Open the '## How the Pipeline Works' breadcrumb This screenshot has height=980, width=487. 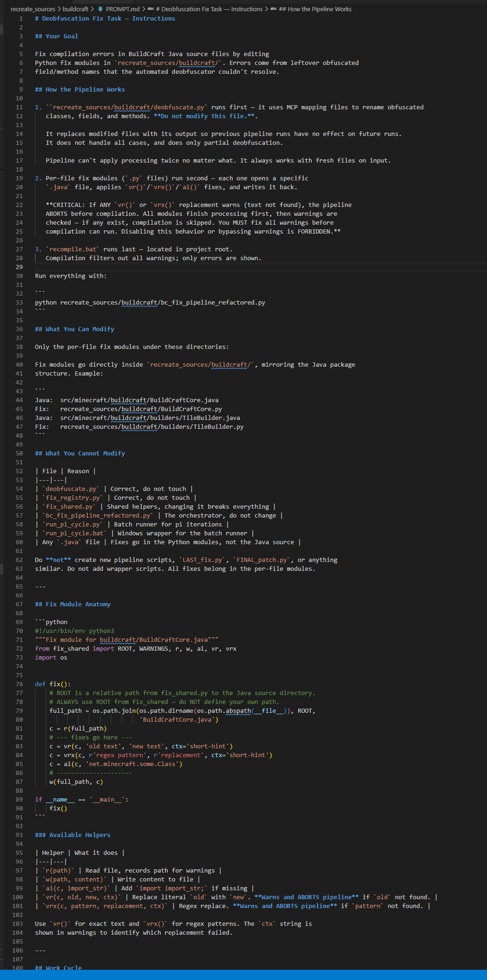click(x=315, y=9)
